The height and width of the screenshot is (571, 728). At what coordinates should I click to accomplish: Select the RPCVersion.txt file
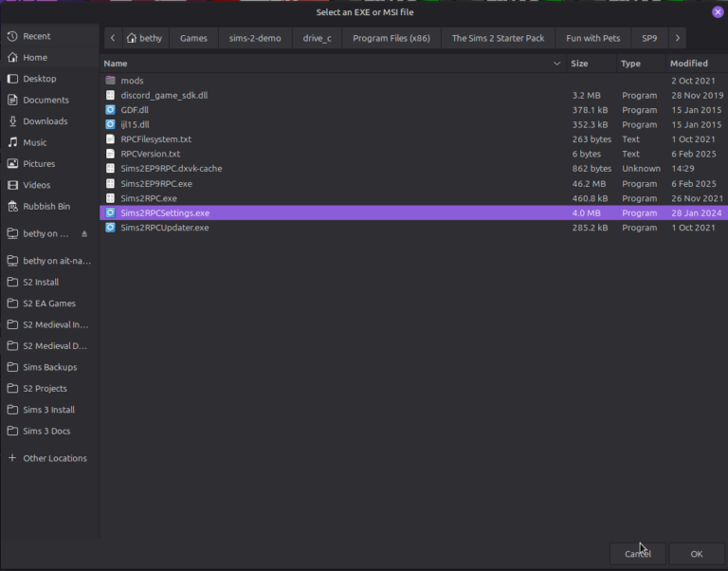point(413,154)
